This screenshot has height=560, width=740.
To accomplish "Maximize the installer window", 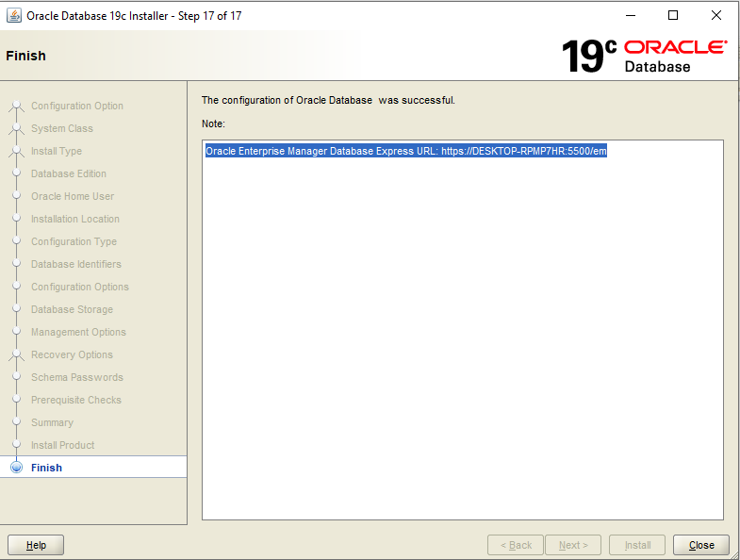I will pos(673,16).
